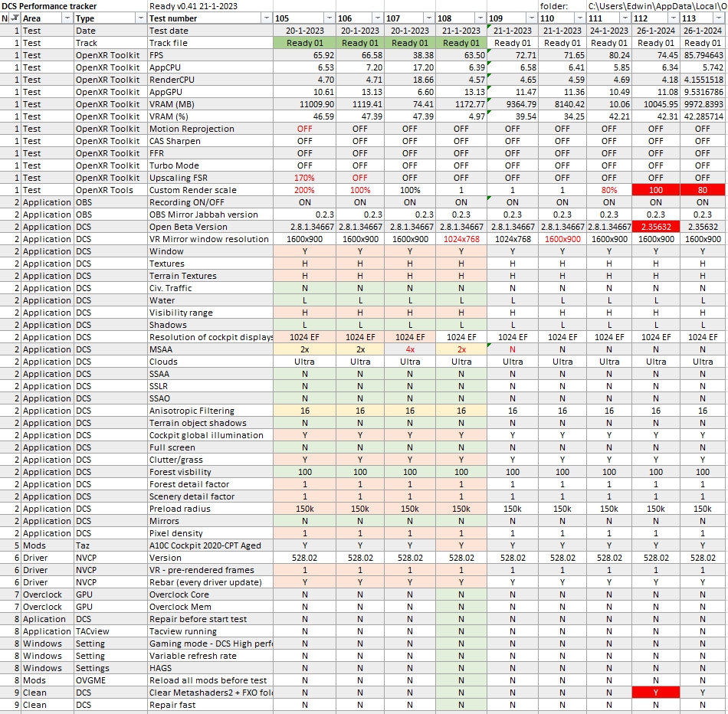Select the 'Reload all mods before test' cell
728x714 pixels.
pyautogui.click(x=210, y=680)
